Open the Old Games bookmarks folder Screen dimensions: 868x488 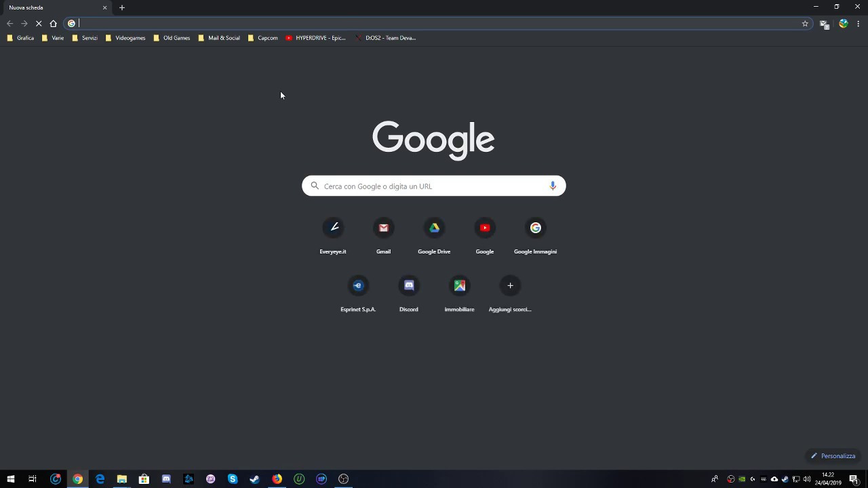[x=172, y=38]
